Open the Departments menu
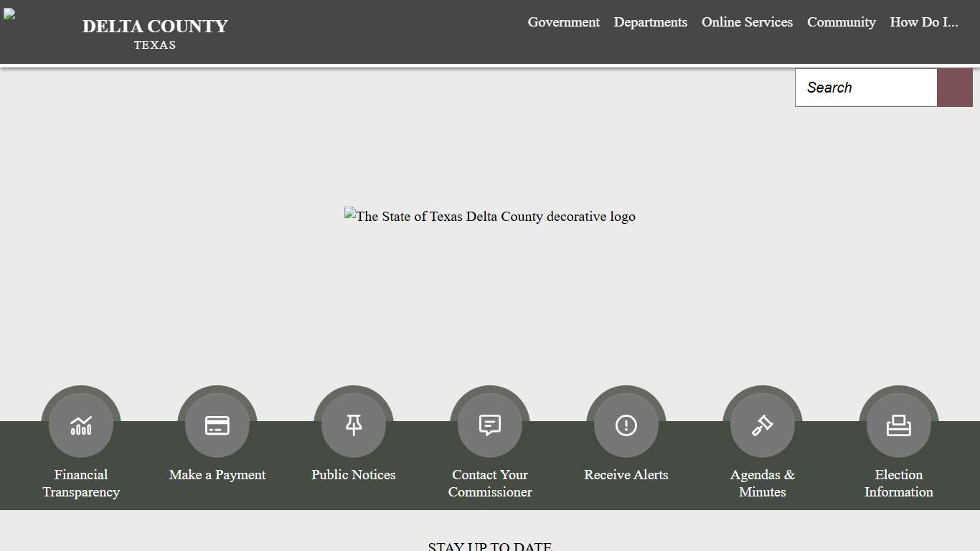The image size is (980, 551). click(650, 22)
